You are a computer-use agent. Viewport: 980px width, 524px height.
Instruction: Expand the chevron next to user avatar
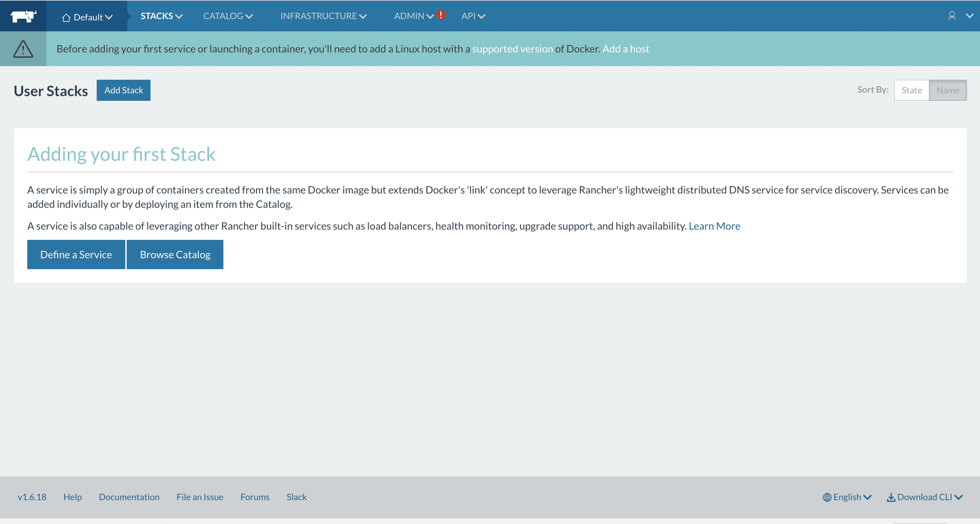(x=969, y=16)
